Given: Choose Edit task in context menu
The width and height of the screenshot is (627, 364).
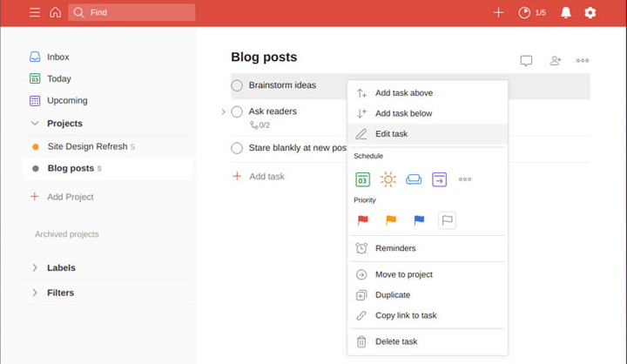Looking at the screenshot, I should tap(428, 134).
